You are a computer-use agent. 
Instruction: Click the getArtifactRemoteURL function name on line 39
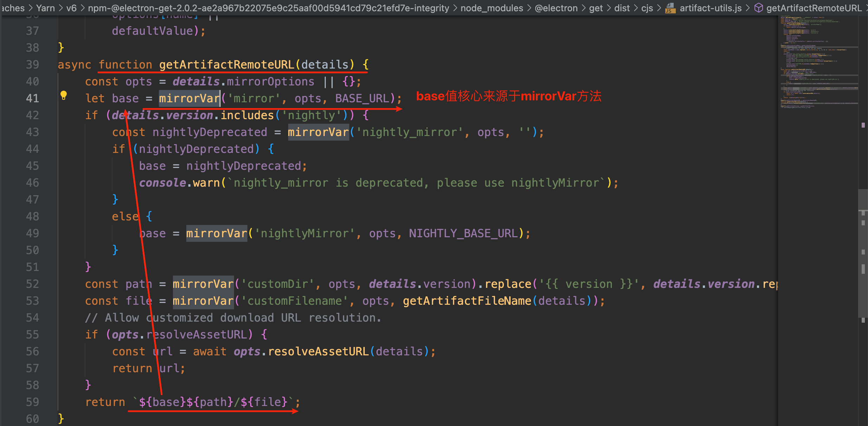227,65
